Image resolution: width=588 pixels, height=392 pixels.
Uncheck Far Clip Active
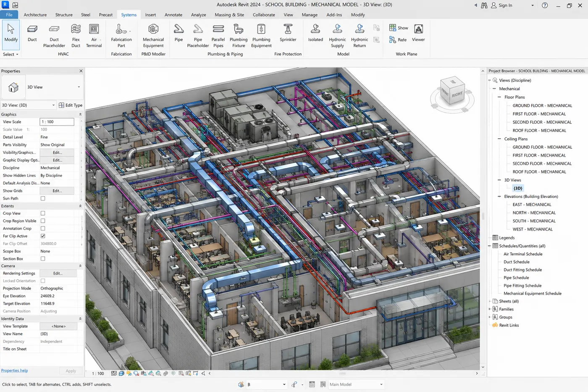[43, 236]
